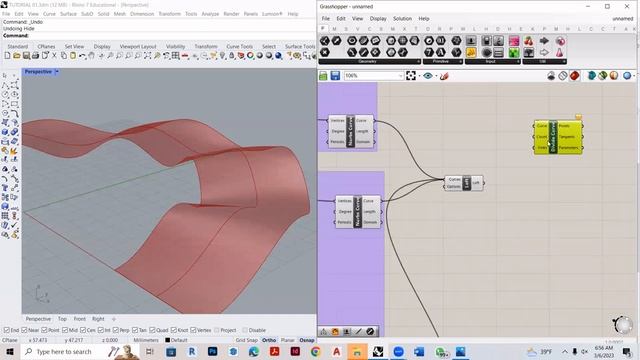Click the black arrow icon in Grasshopper ribbon

[x=544, y=41]
